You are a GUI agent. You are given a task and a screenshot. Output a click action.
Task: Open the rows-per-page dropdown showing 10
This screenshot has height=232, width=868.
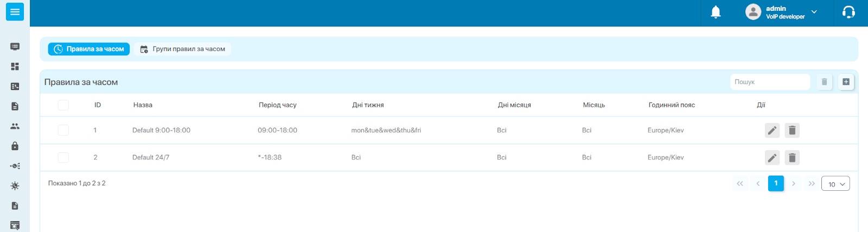pyautogui.click(x=835, y=184)
